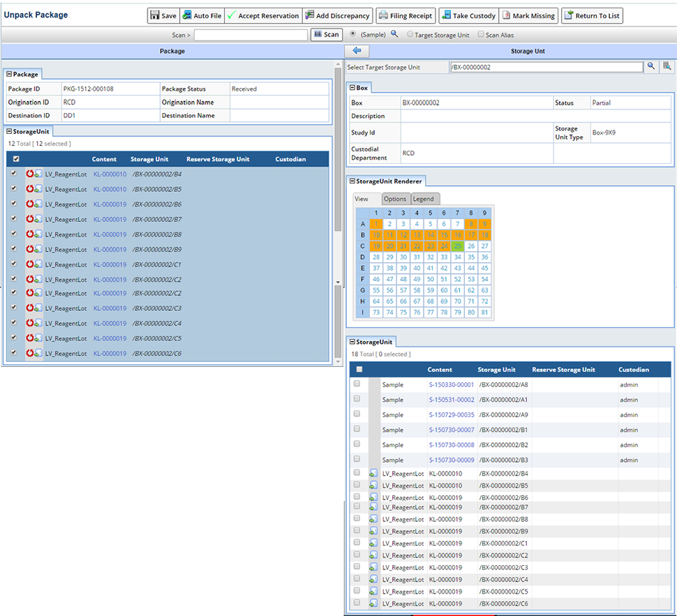Screen dimensions: 677x616
Task: Run Auto File from the toolbar
Action: click(202, 16)
